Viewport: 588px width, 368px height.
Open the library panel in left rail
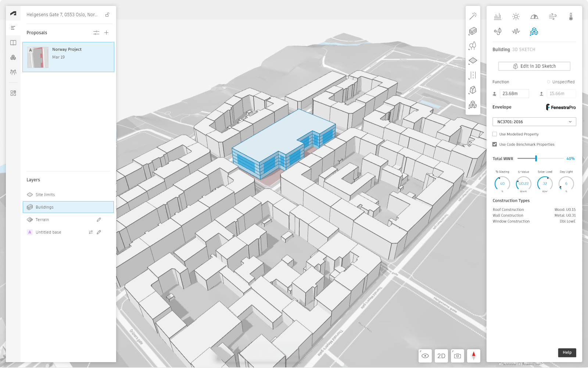coord(13,42)
